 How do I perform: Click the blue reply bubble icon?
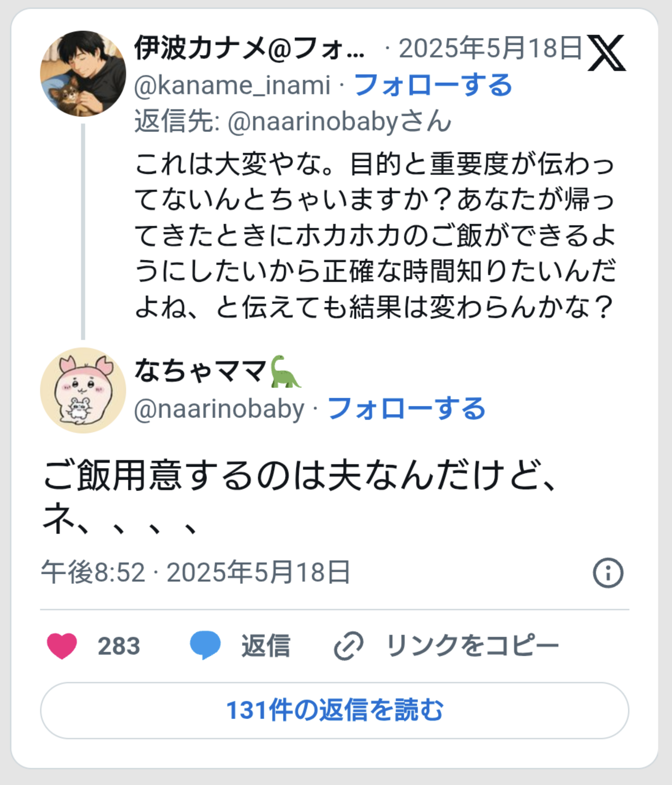click(205, 645)
